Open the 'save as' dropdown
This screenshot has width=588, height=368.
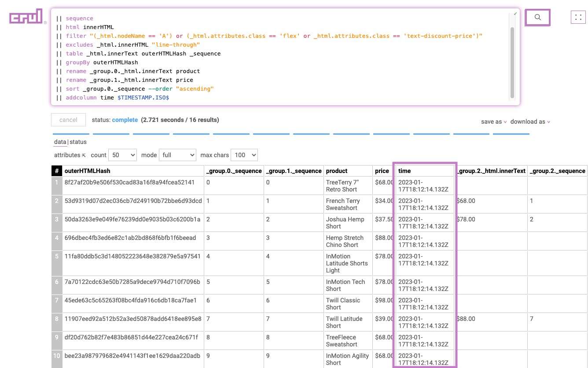[x=494, y=121]
